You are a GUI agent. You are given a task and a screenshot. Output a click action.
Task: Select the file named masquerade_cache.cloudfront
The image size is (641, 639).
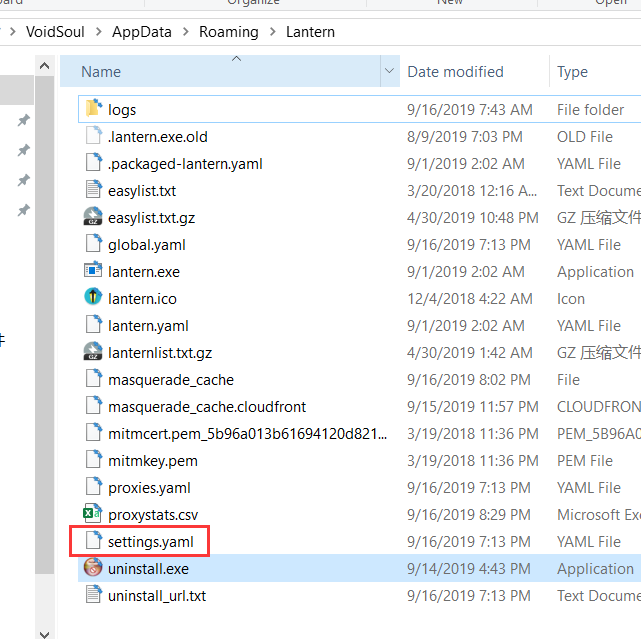tap(207, 407)
